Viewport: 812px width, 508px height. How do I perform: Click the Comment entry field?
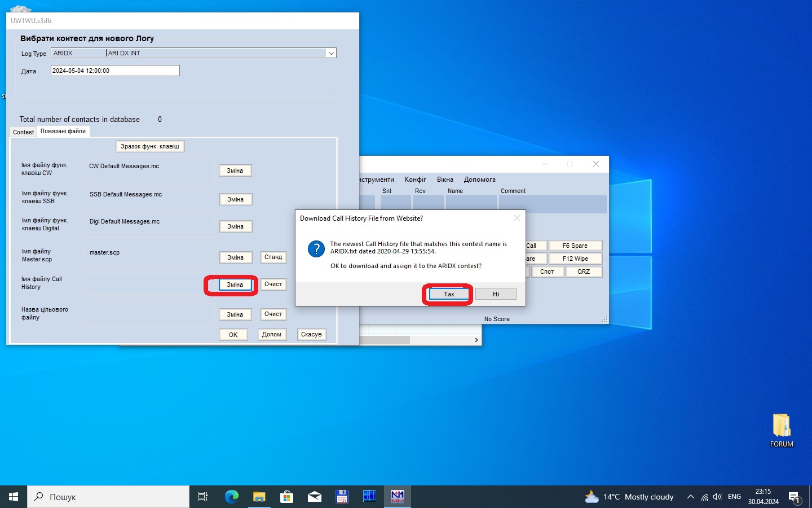point(553,204)
